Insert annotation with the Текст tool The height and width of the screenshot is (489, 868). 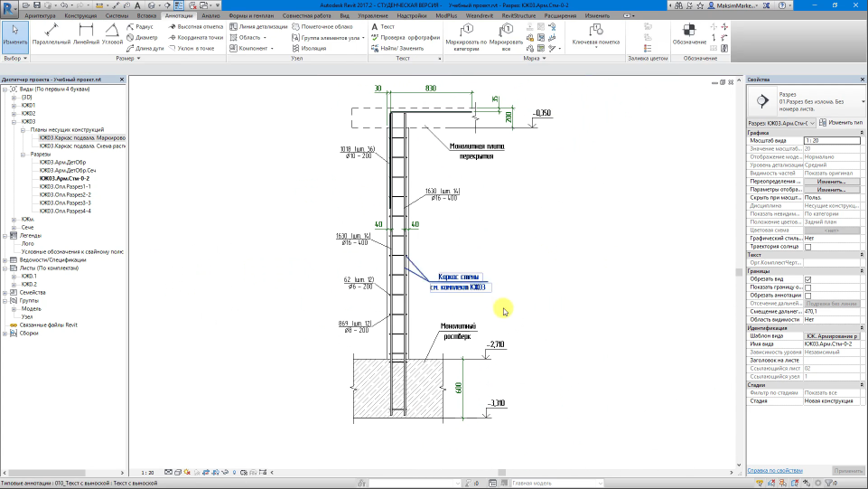pyautogui.click(x=383, y=26)
